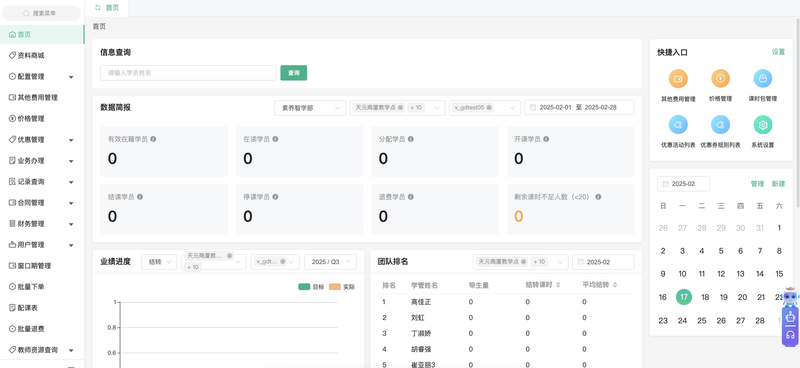Viewport: 800px width, 368px height.
Task: Expand the 记录查询 sidebar menu
Action: point(42,182)
